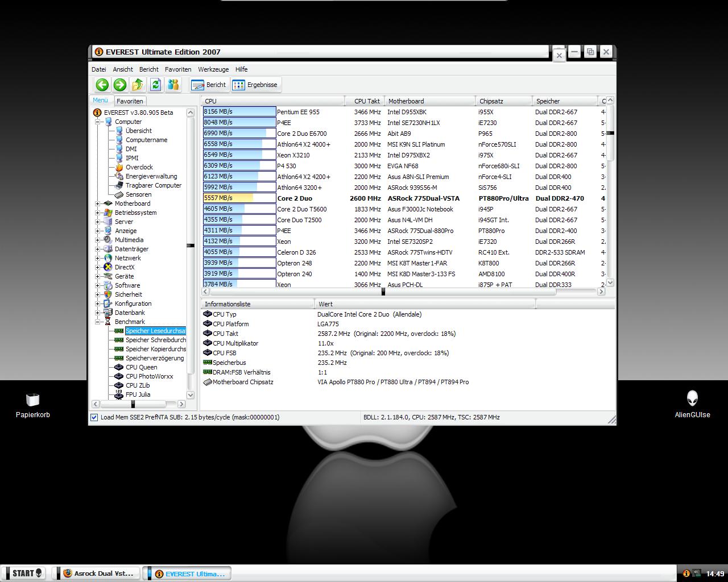The image size is (728, 582).
Task: Click the Refresh page toolbar icon
Action: click(x=155, y=85)
